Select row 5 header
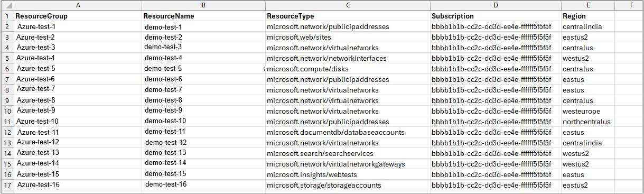The image size is (644, 194). coord(7,58)
